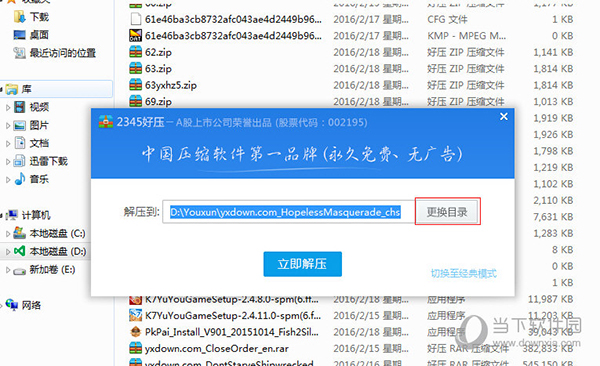Click the 视频 library icon

(20, 107)
